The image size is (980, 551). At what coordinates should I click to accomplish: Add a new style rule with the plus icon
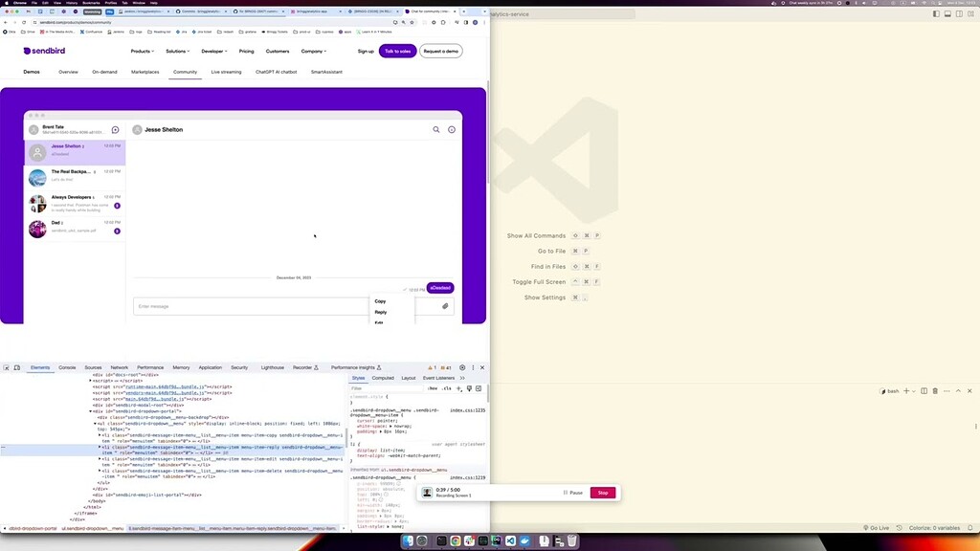click(x=458, y=388)
